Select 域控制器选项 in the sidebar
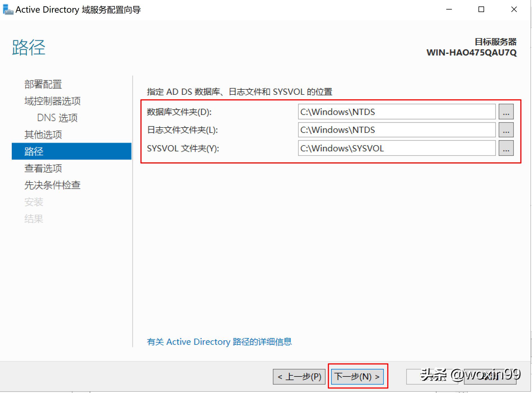 [52, 101]
